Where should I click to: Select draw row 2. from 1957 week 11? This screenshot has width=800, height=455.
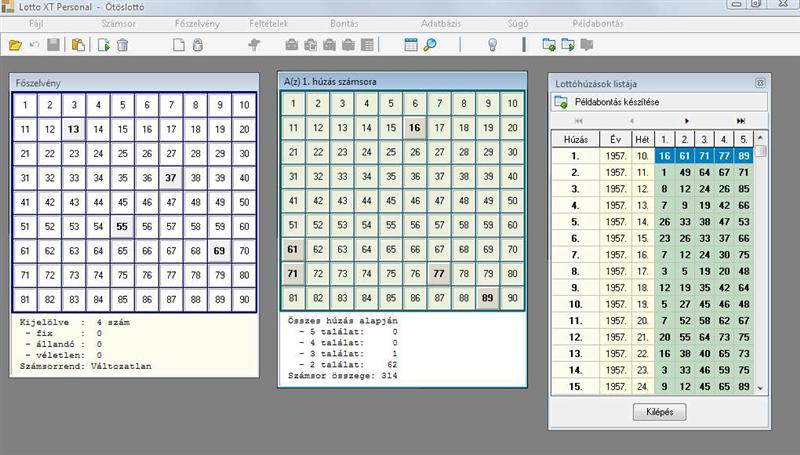652,172
